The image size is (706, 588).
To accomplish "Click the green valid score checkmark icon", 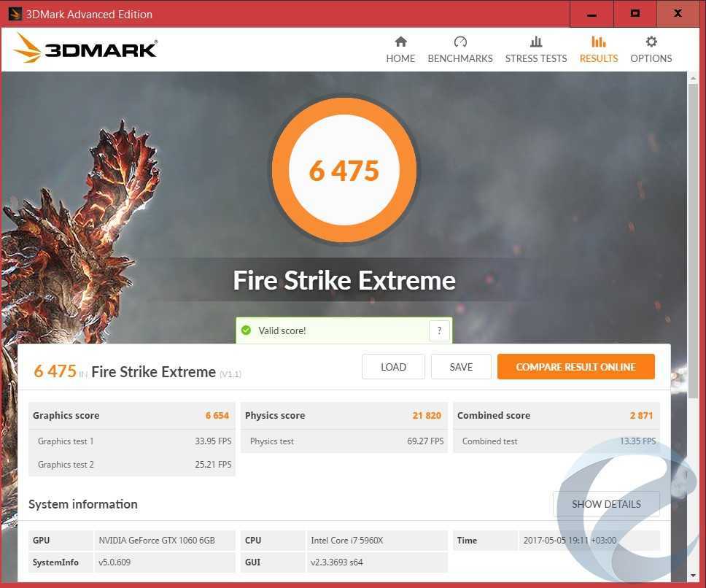I will (246, 330).
